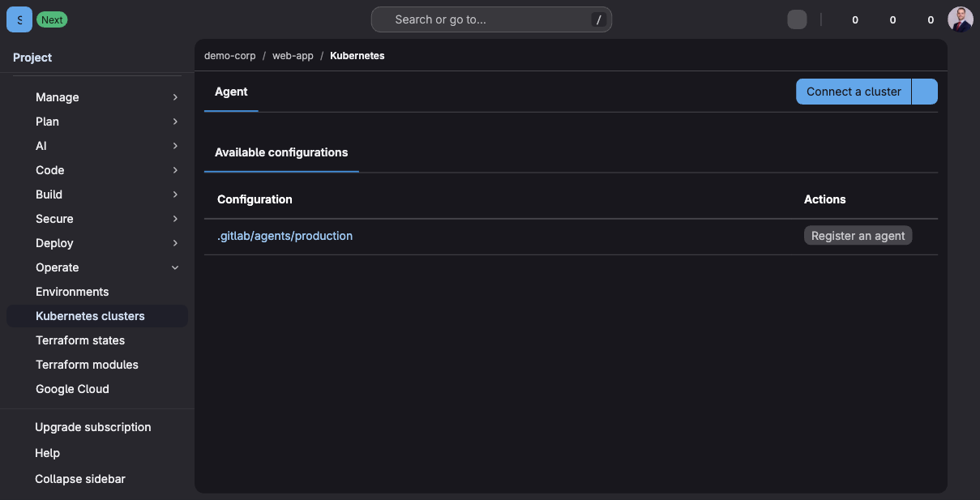The width and height of the screenshot is (980, 500).
Task: Expand the Manage section chevron
Action: 175,97
